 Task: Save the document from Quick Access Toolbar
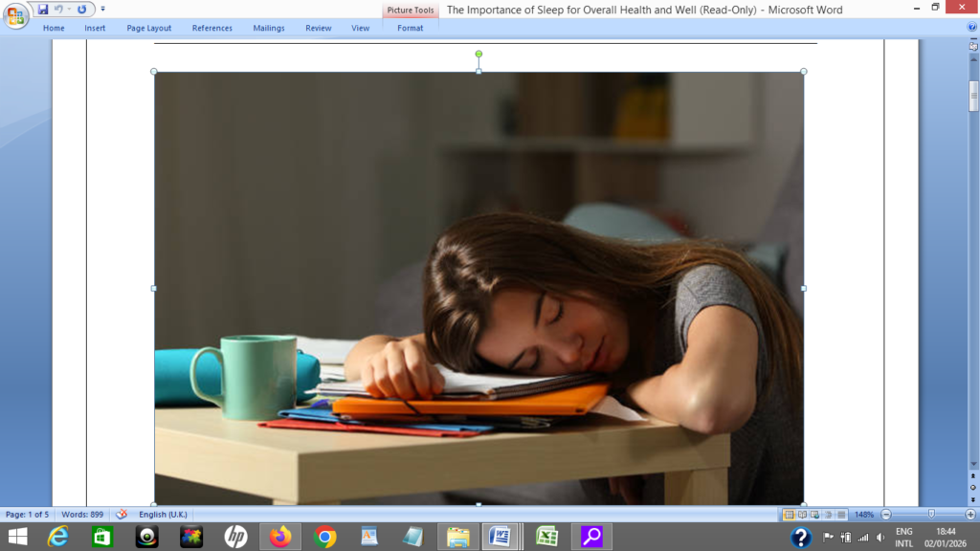(43, 9)
